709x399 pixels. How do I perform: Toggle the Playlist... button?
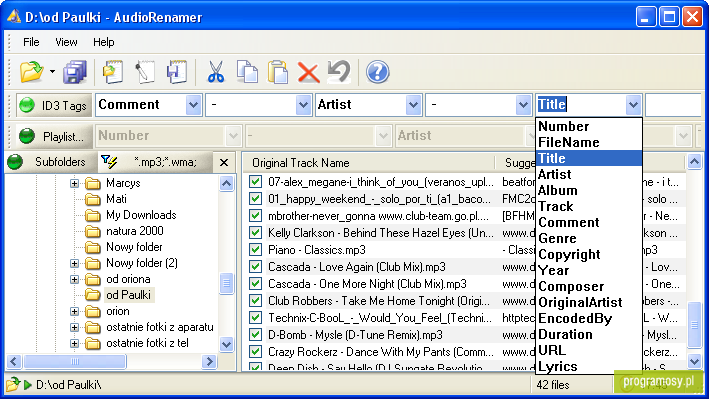click(x=54, y=136)
